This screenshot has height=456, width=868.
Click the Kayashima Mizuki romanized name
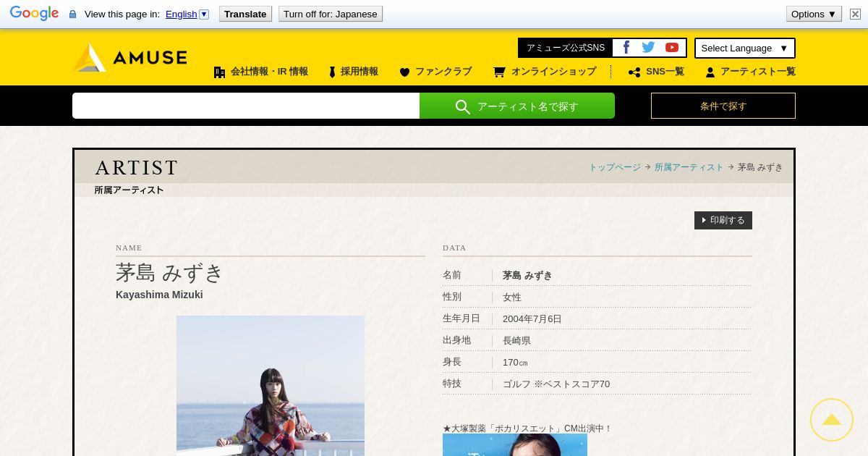point(159,295)
